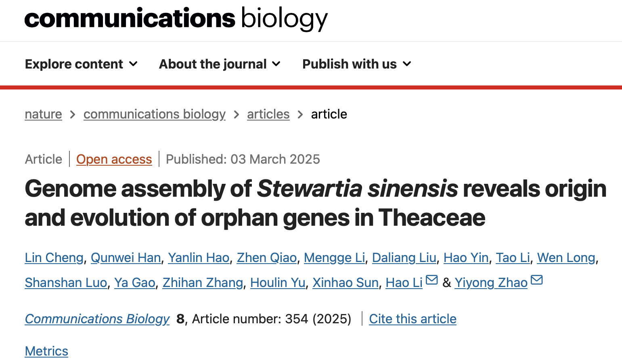Viewport: 622px width, 364px height.
Task: Click author Xinhao Sun
Action: (346, 283)
